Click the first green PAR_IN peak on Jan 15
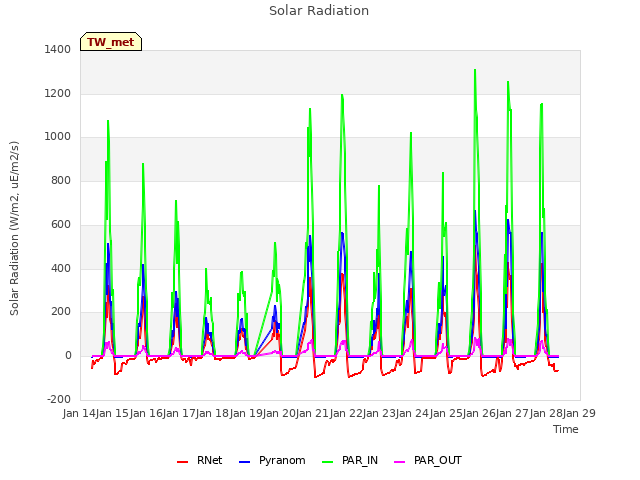This screenshot has width=640, height=480. click(x=108, y=121)
